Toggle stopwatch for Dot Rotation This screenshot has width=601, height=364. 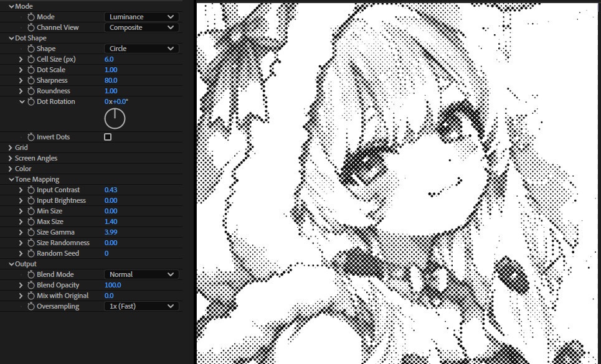tap(31, 101)
